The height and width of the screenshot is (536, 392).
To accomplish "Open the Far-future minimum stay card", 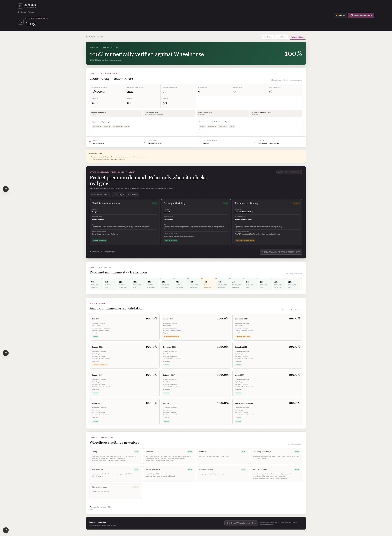I will coord(125,222).
